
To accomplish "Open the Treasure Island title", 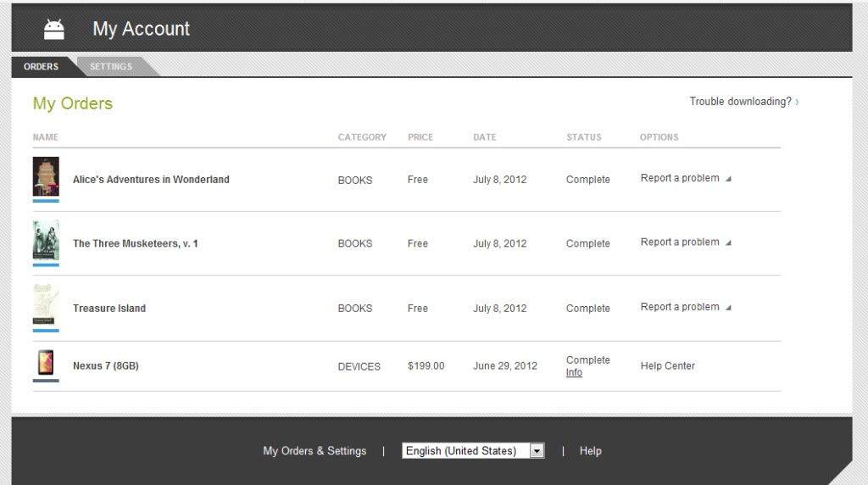I will point(109,309).
